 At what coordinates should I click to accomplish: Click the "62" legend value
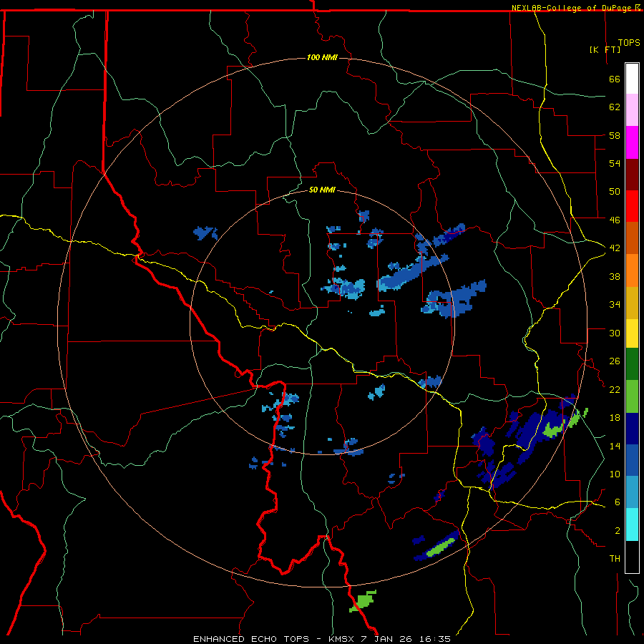pyautogui.click(x=615, y=107)
